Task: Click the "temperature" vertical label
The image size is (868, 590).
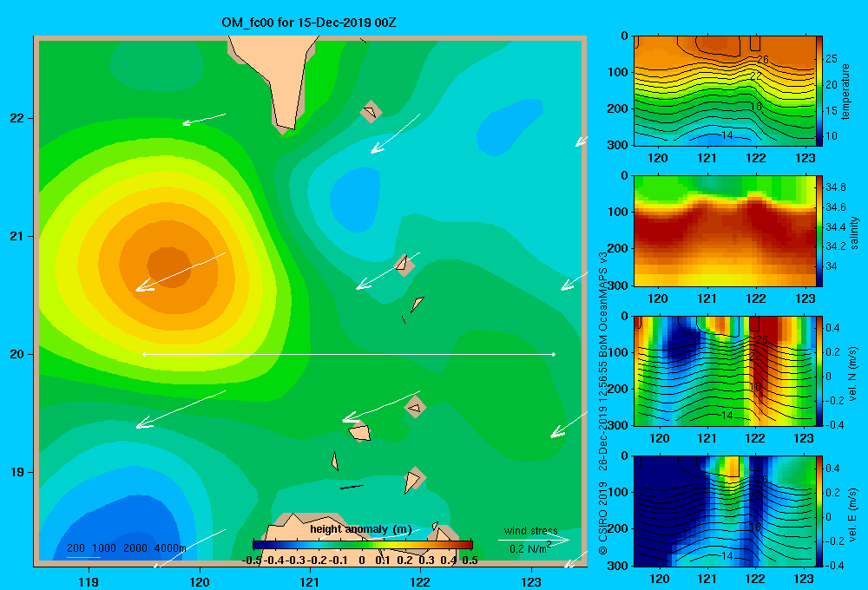Action: (x=845, y=91)
